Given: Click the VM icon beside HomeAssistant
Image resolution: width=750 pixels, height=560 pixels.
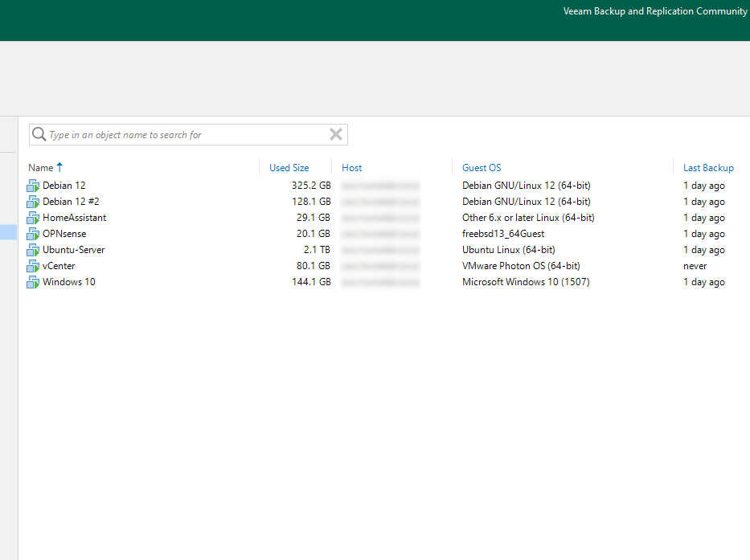Looking at the screenshot, I should 33,218.
